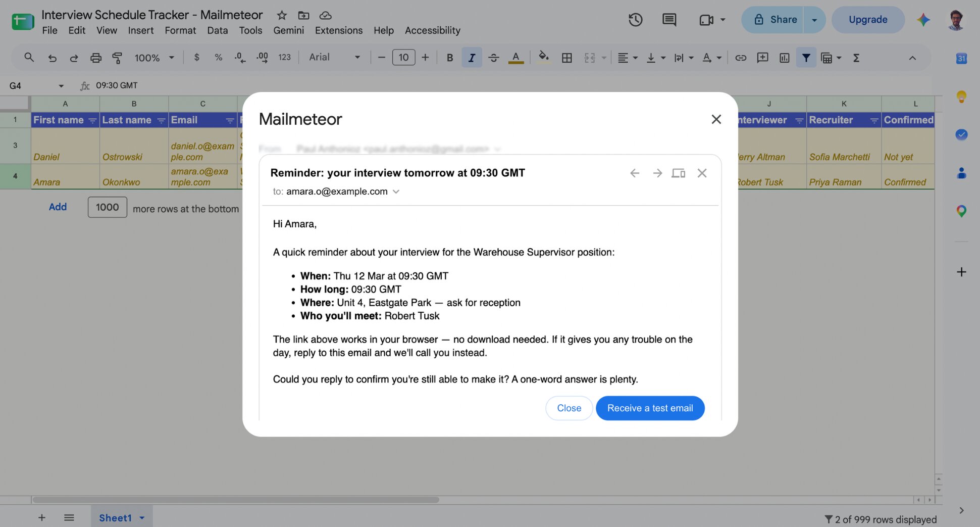The image size is (980, 527).
Task: Insert a chart
Action: pyautogui.click(x=785, y=58)
